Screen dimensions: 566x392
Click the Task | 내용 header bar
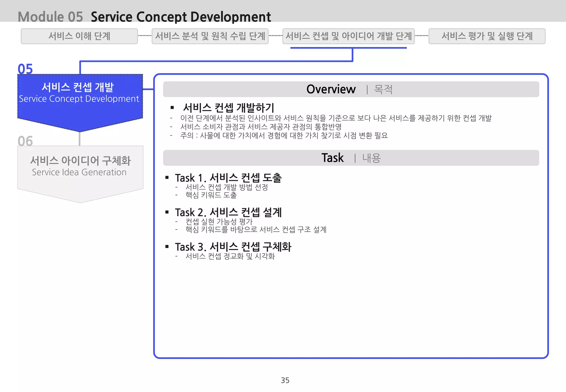point(351,158)
